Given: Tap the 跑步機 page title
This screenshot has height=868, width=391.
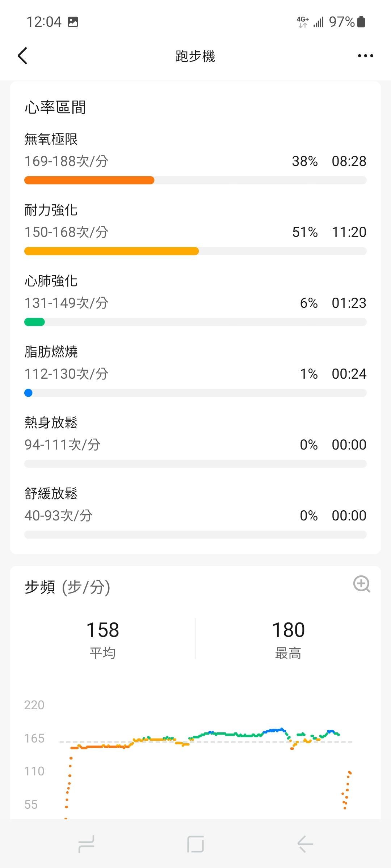Looking at the screenshot, I should point(195,56).
